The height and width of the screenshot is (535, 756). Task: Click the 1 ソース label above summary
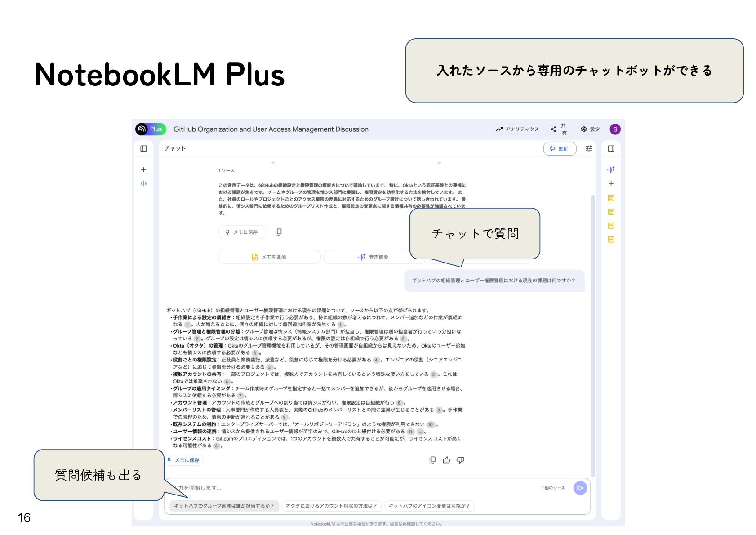pos(226,170)
